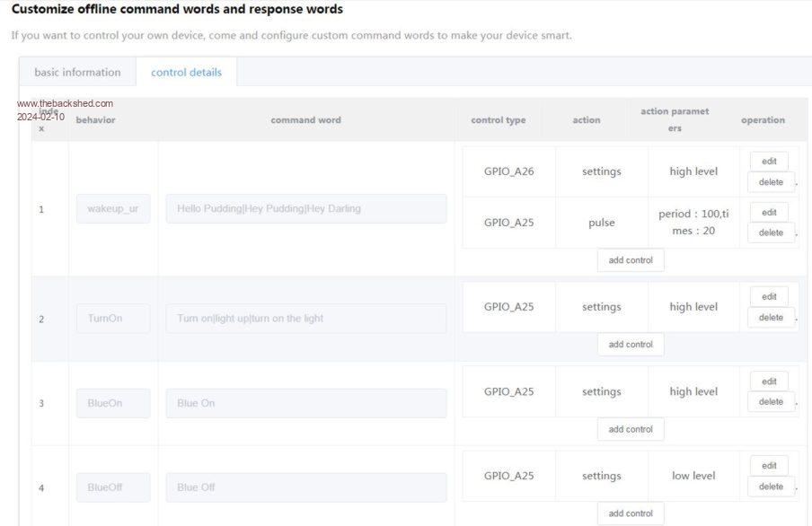Select the control details tab
The width and height of the screenshot is (812, 526).
tap(186, 72)
